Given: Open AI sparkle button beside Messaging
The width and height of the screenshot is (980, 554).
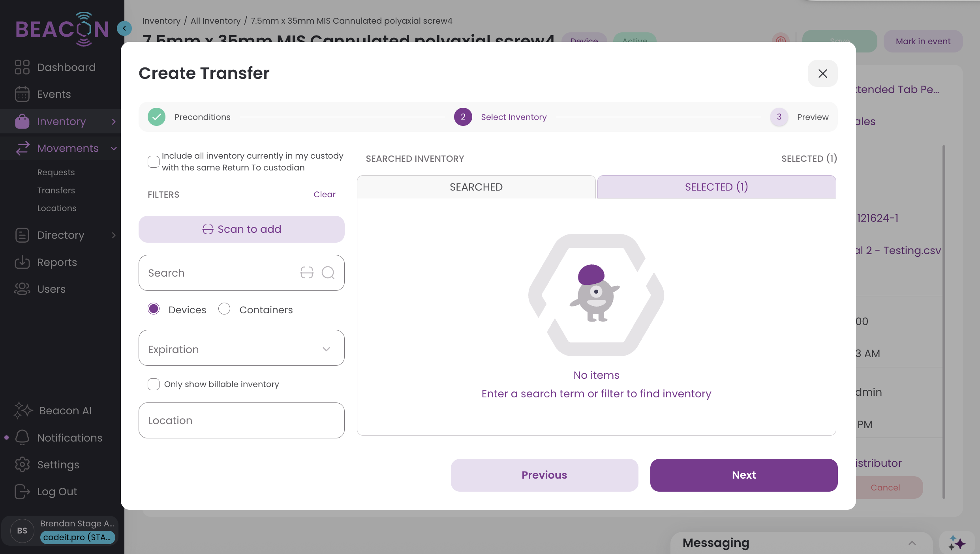Looking at the screenshot, I should pos(956,543).
